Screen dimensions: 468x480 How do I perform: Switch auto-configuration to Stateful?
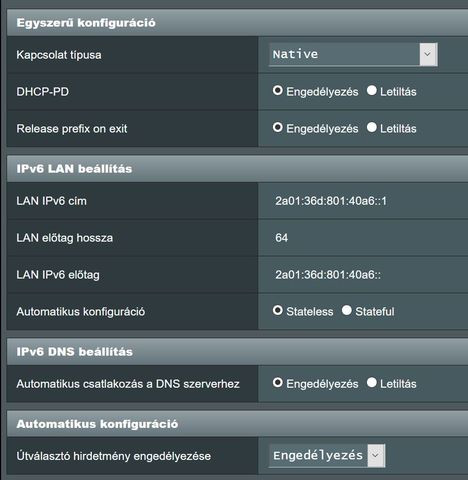[347, 311]
